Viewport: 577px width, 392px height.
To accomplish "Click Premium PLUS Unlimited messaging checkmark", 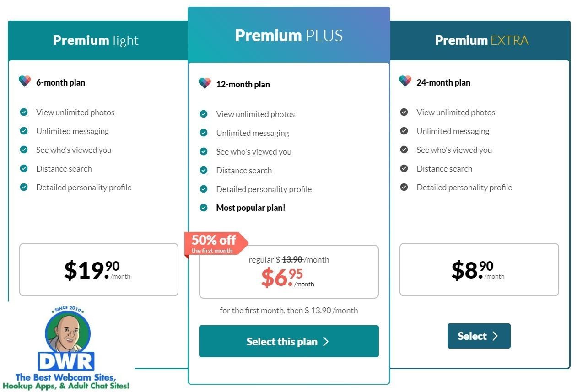I will pos(204,133).
